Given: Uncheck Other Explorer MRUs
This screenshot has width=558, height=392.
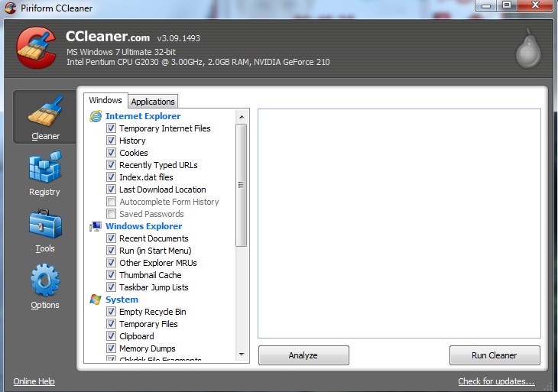Looking at the screenshot, I should 112,263.
